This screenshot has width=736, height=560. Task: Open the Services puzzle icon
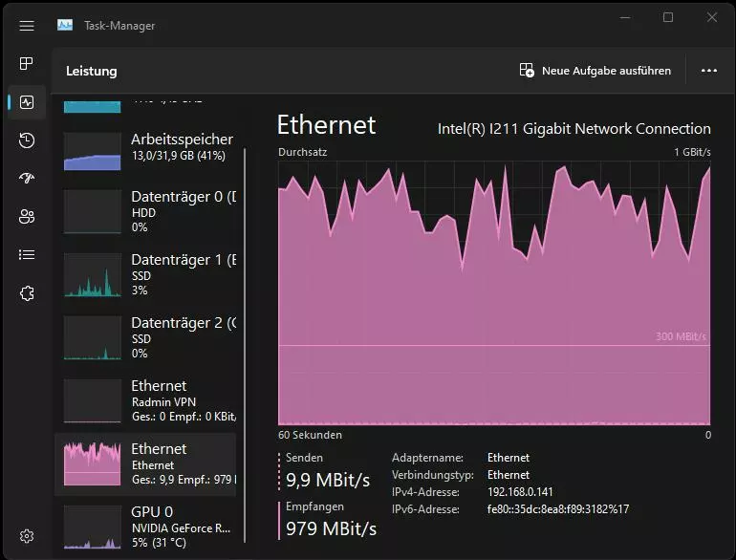pos(27,293)
